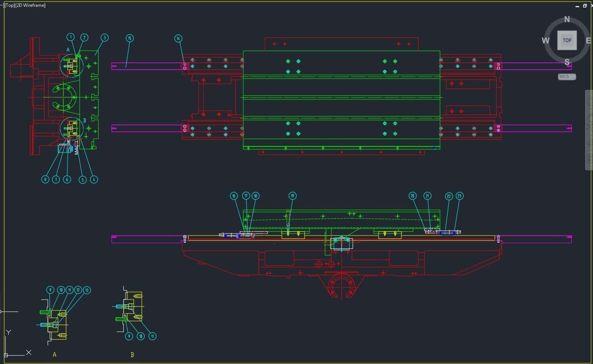
Task: Restore down the drawing viewport window
Action: pyautogui.click(x=585, y=6)
